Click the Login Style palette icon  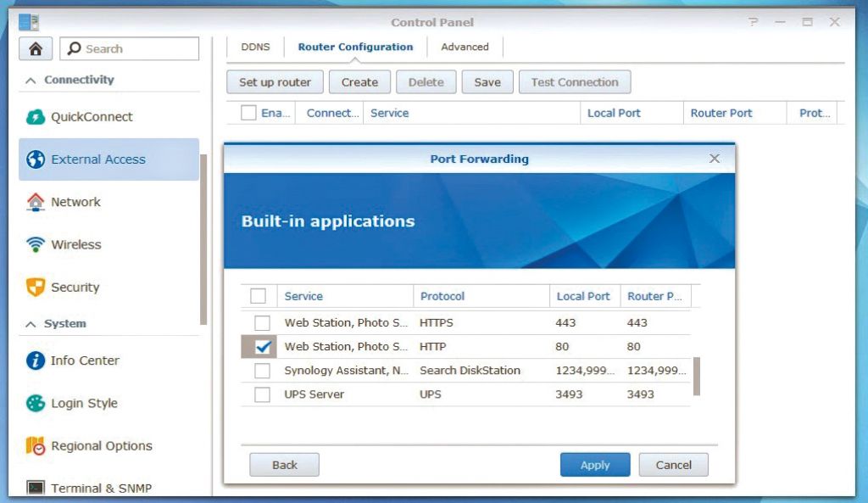(x=36, y=403)
